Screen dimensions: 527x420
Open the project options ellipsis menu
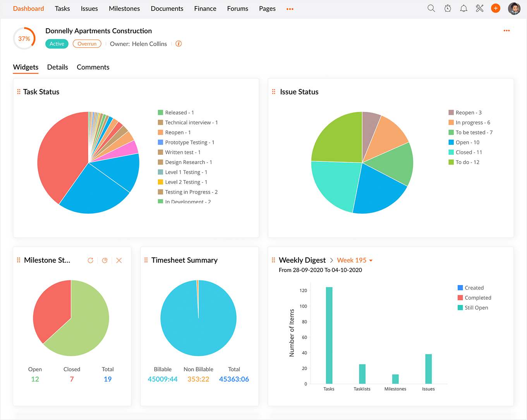(506, 31)
